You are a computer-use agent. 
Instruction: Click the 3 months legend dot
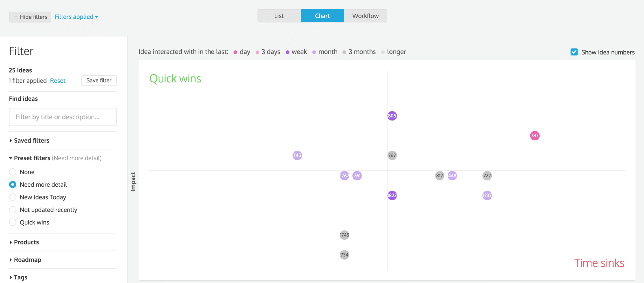(x=344, y=52)
